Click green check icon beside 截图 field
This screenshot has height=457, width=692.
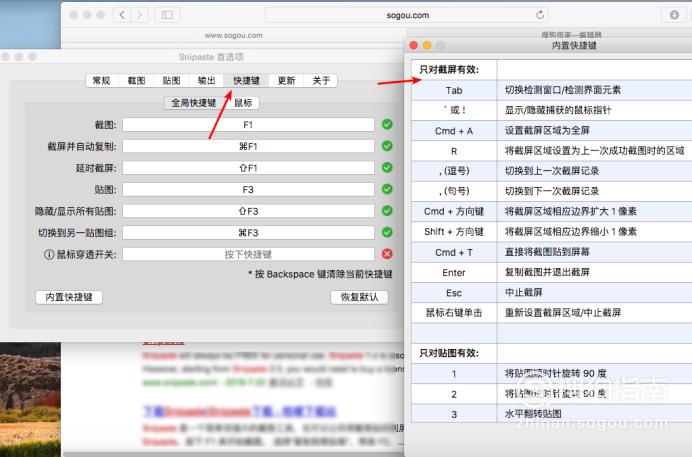coord(387,124)
